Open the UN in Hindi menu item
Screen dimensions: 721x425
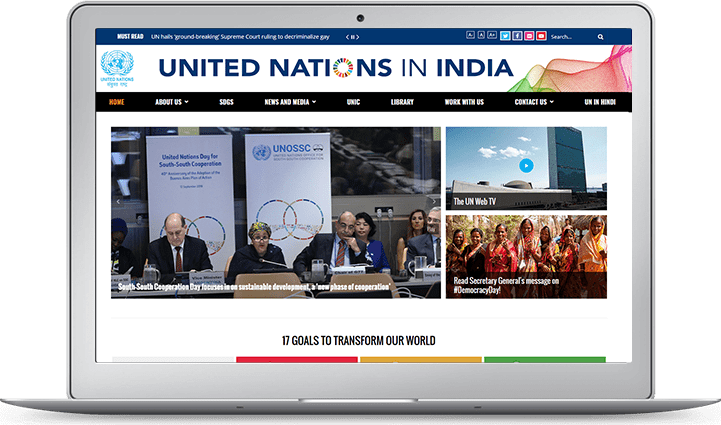pyautogui.click(x=600, y=102)
